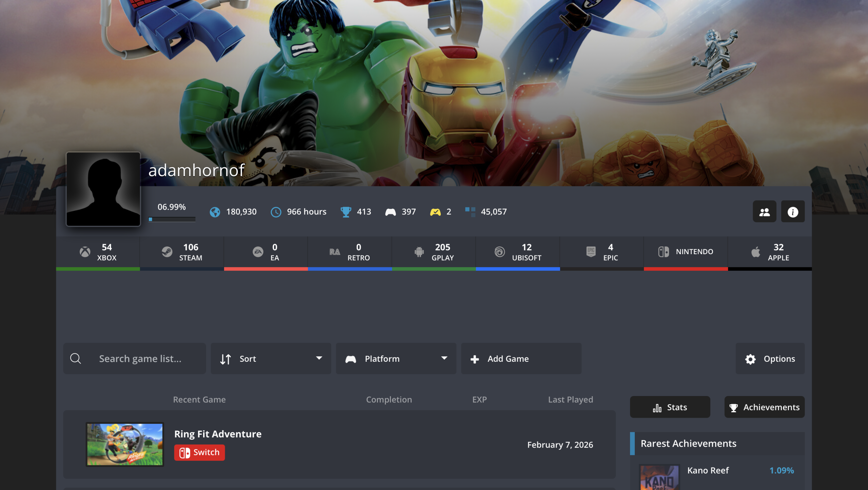Switch to the Achievements tab
Viewport: 868px width, 490px height.
pos(764,407)
